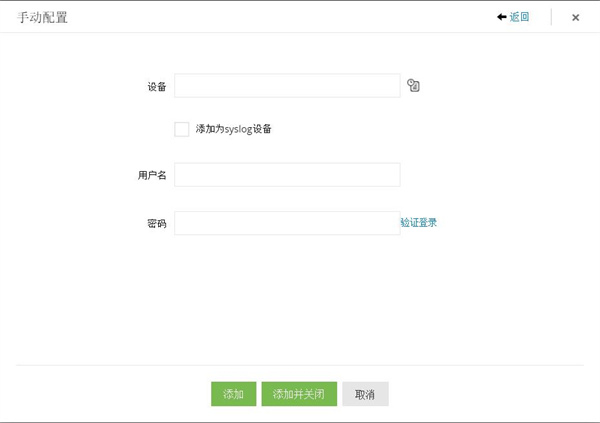Click into the 密码 input field

coord(287,223)
